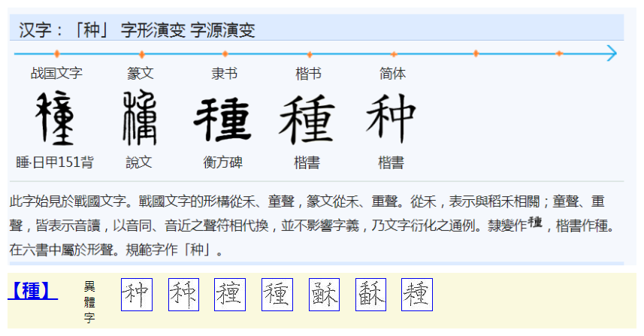Click the timeline marker nearest the arrowhead
This screenshot has height=336, width=644.
tap(559, 53)
